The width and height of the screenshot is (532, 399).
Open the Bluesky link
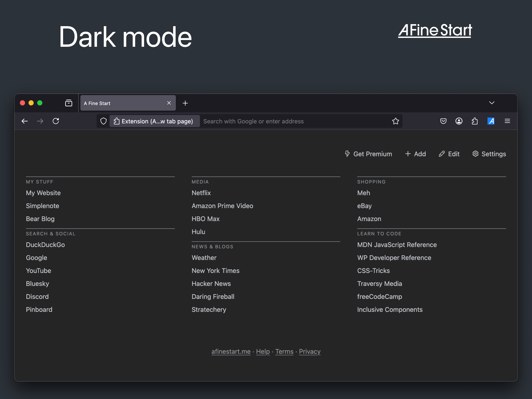37,284
